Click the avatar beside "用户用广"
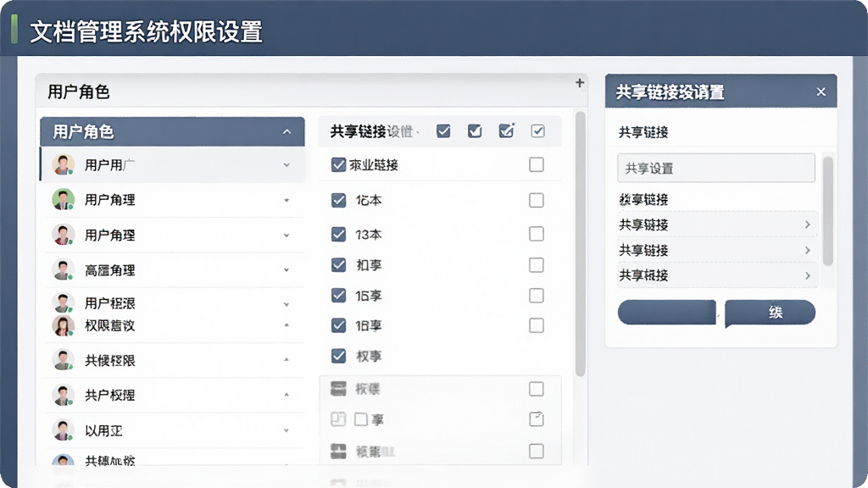The image size is (868, 488). click(63, 164)
